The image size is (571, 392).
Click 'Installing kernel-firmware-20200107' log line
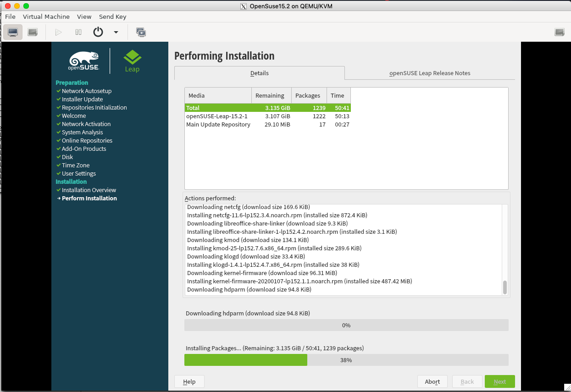[x=299, y=281]
